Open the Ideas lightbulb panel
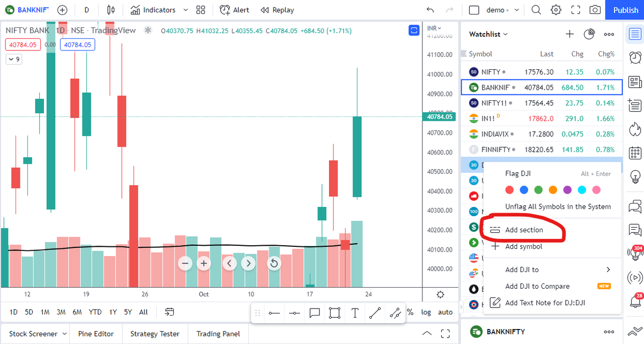 click(x=634, y=176)
